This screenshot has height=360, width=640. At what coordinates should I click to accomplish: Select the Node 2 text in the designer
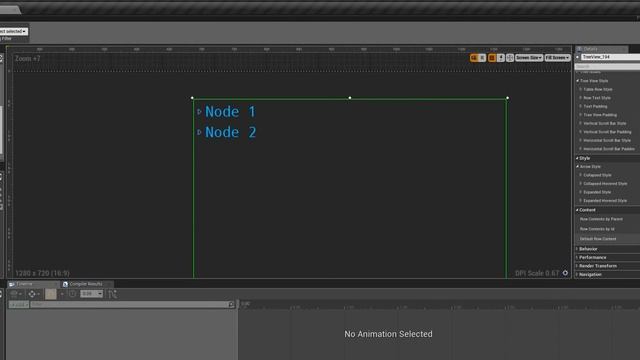pos(231,132)
